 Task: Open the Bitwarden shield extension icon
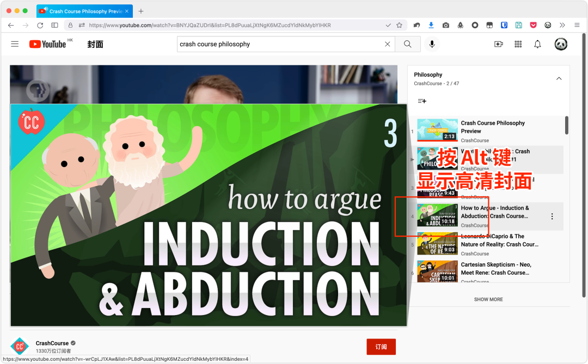[504, 25]
